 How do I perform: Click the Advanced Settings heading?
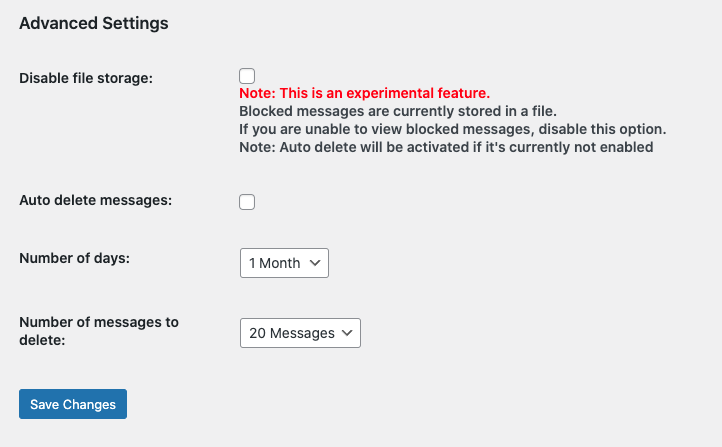tap(94, 23)
